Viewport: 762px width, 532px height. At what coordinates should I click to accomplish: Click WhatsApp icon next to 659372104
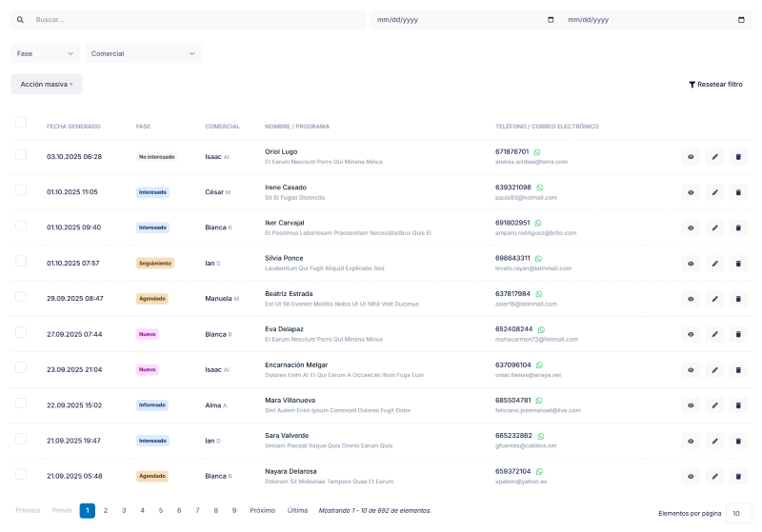537,471
